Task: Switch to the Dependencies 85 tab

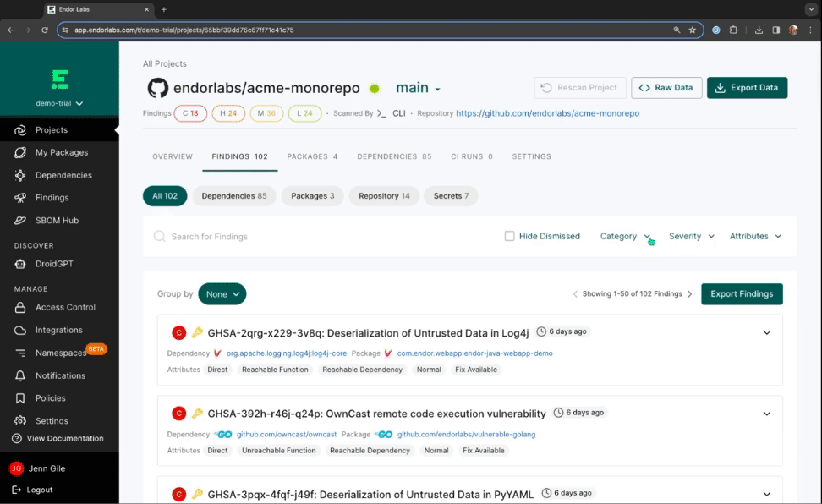Action: pos(394,156)
